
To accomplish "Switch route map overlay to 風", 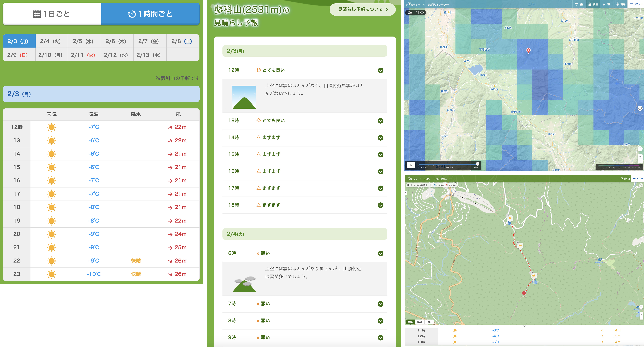I will pyautogui.click(x=429, y=322).
